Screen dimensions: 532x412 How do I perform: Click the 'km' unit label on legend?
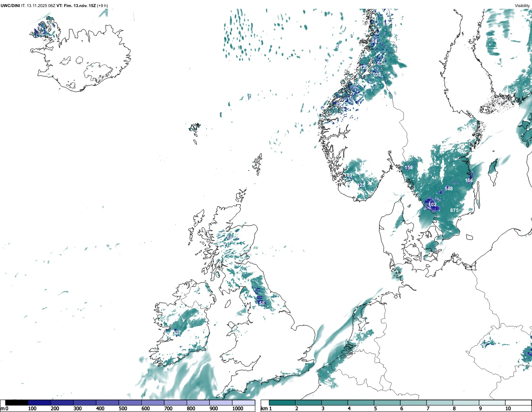(x=264, y=409)
